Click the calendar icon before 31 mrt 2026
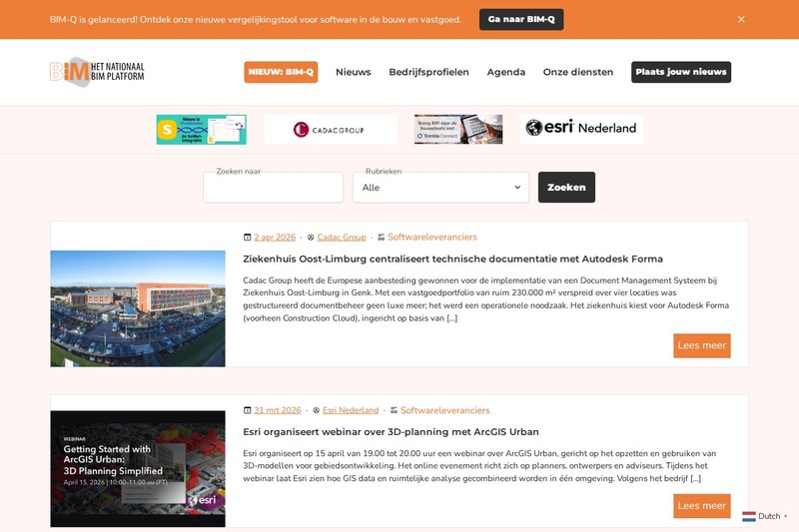The width and height of the screenshot is (799, 532). (x=247, y=410)
